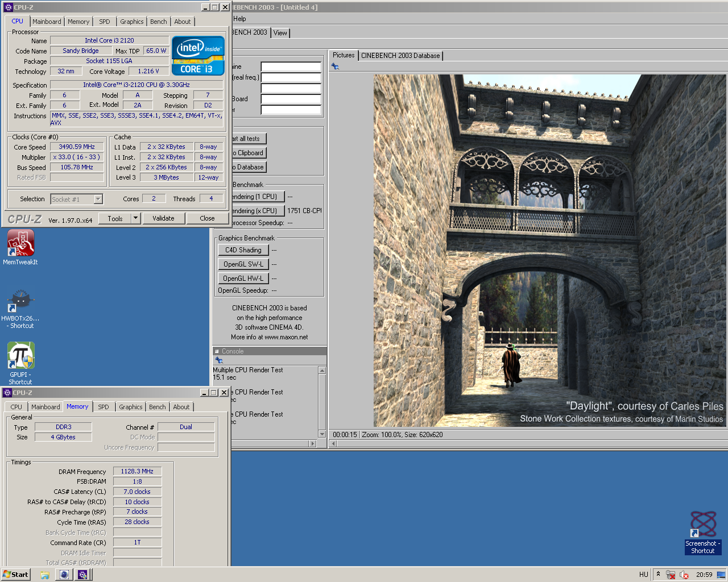Open the disconnected network tray icon

click(x=671, y=575)
